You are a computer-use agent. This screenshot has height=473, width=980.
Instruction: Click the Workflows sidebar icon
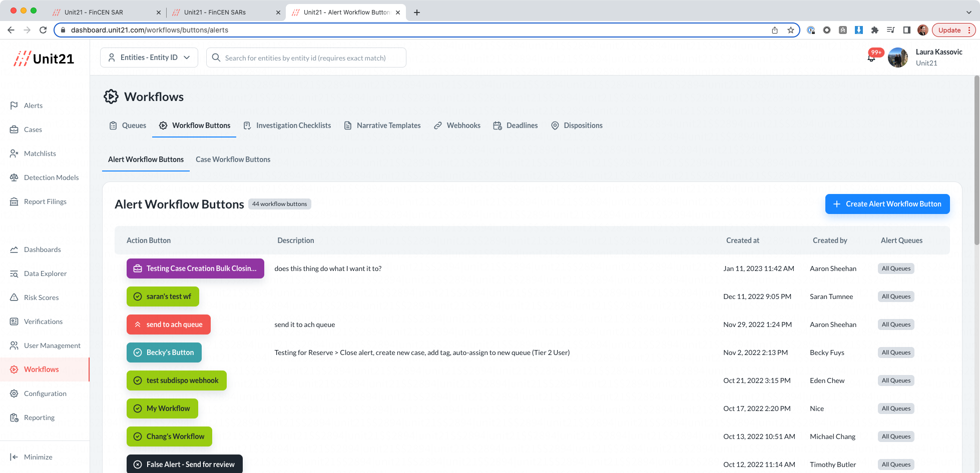point(14,369)
